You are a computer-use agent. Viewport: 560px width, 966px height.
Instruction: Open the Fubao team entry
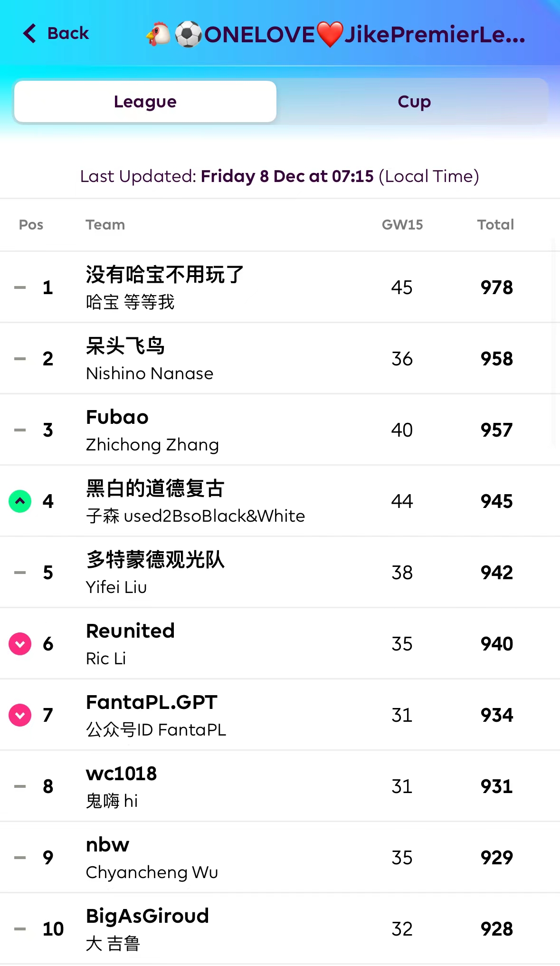117,417
